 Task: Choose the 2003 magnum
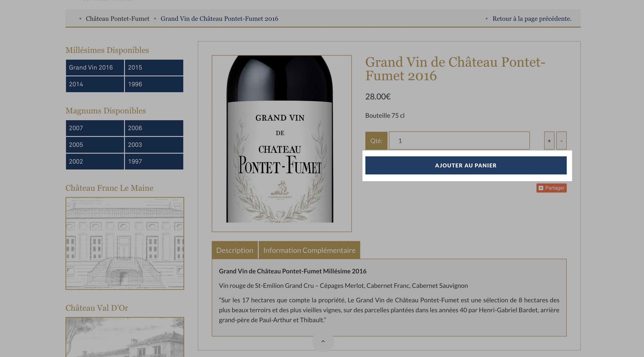[x=154, y=145]
